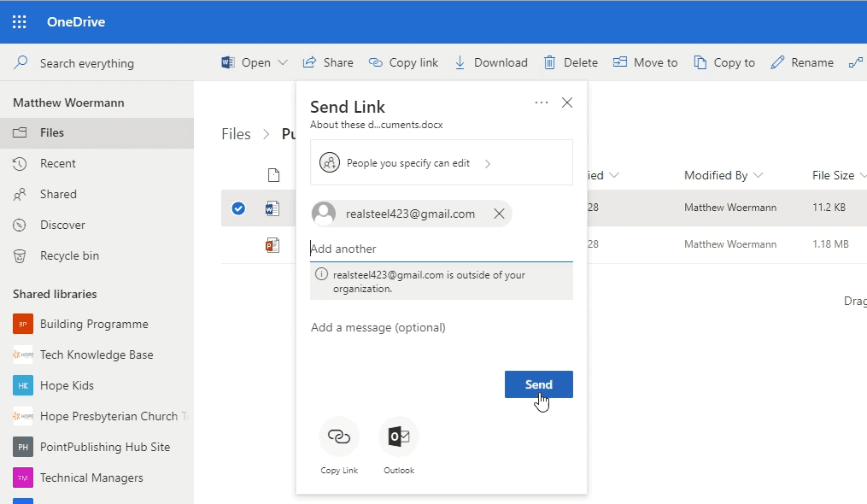Open the Building Programme library tile icon
The width and height of the screenshot is (867, 504).
tap(23, 325)
